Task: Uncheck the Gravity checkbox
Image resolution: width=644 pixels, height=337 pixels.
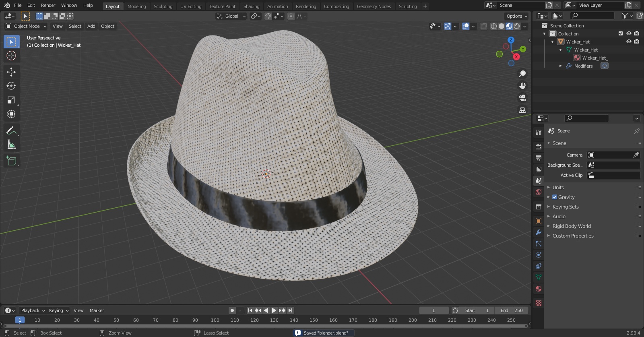Action: [555, 197]
